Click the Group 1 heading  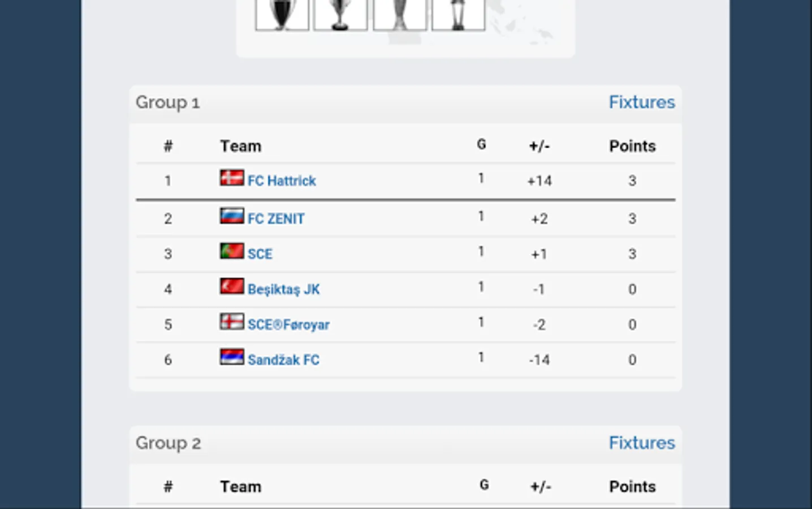click(x=167, y=103)
